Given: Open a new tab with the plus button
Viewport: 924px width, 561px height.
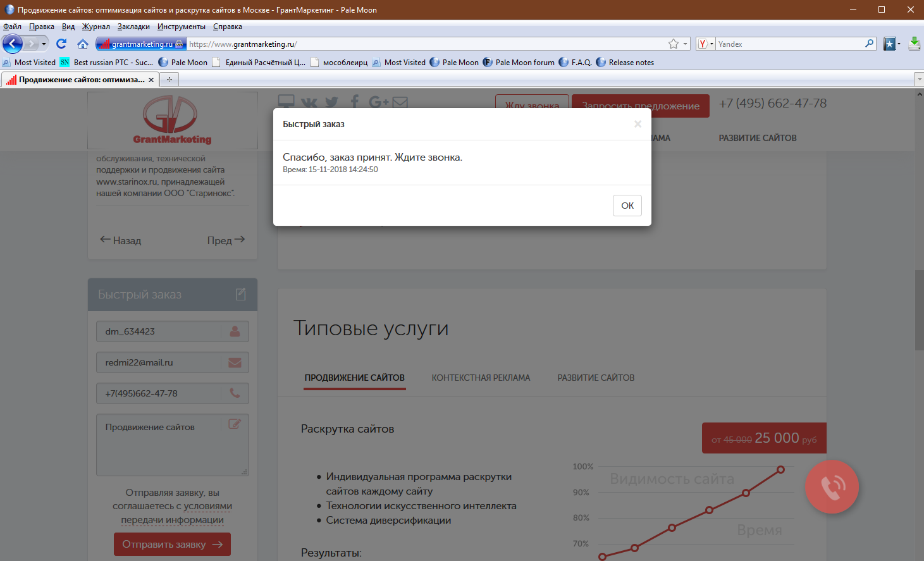Looking at the screenshot, I should [169, 80].
